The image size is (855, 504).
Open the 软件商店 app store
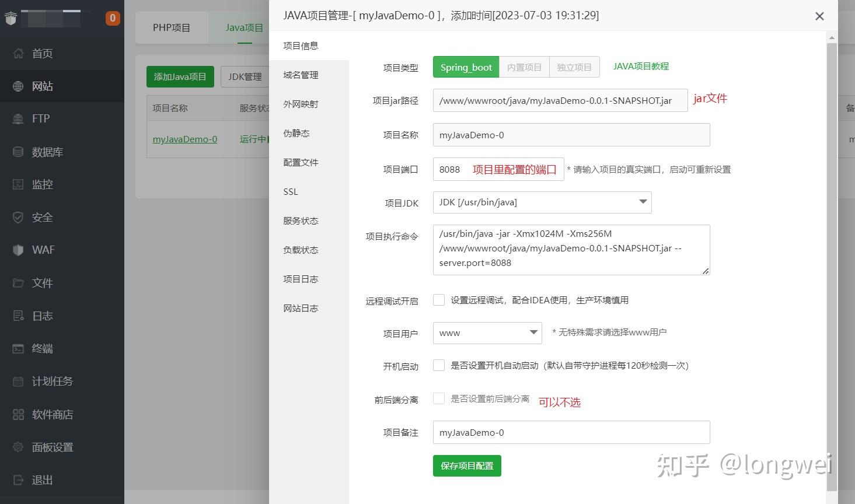(52, 414)
